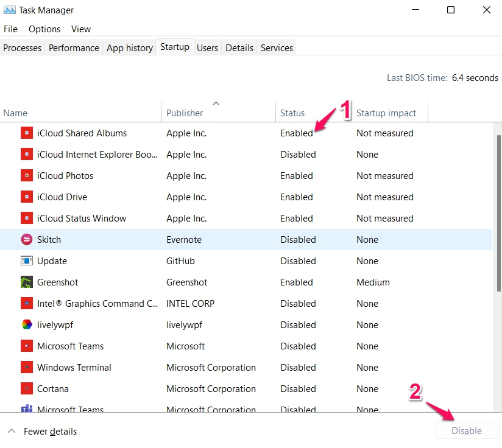The image size is (502, 448).
Task: Click Disabled status of Cortana
Action: pos(298,389)
